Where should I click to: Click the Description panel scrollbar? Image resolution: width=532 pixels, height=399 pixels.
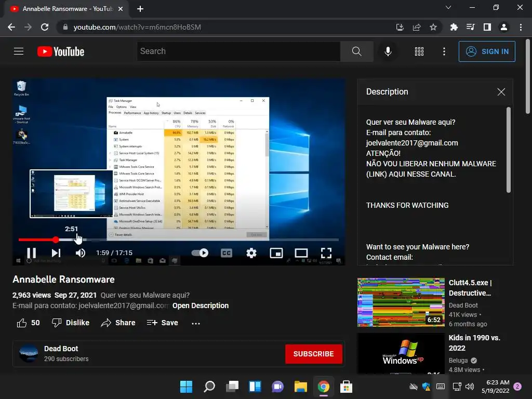508,150
